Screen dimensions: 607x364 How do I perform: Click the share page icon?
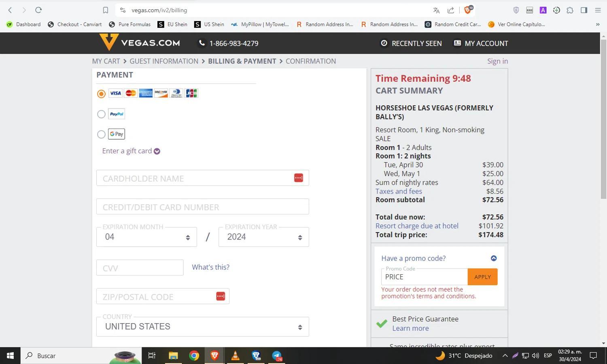tap(450, 10)
